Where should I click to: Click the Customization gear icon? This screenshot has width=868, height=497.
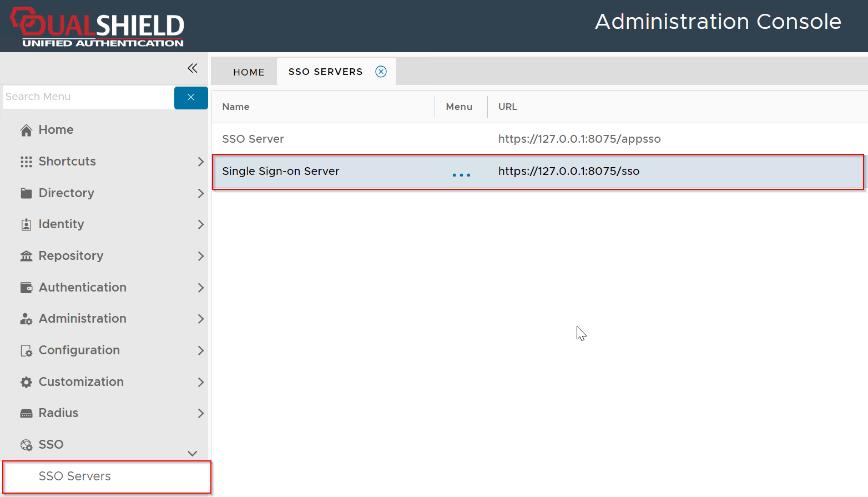[x=26, y=382]
